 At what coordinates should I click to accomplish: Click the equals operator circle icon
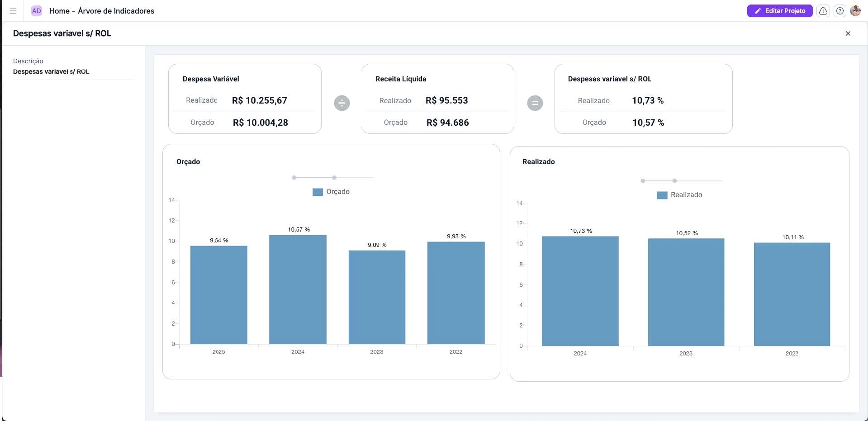click(535, 103)
